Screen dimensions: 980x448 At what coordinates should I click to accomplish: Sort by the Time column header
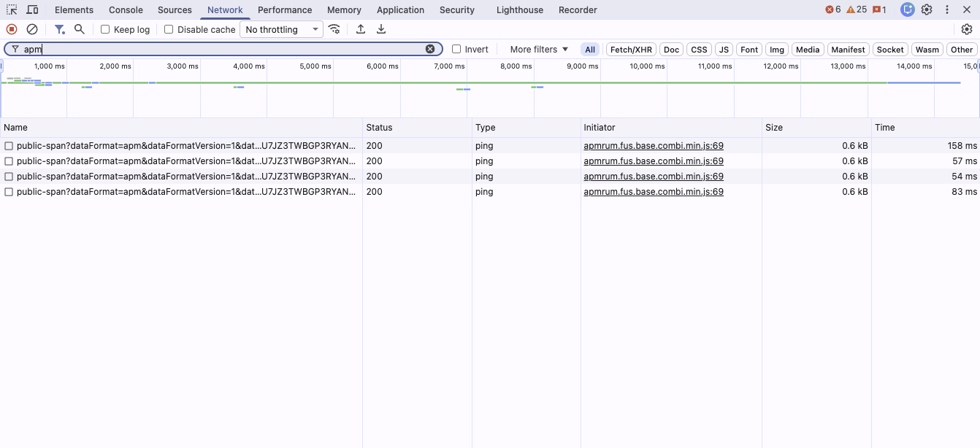pos(925,128)
